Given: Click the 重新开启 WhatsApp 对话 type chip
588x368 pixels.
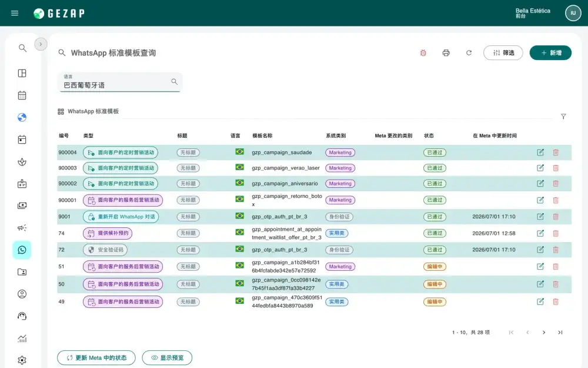Looking at the screenshot, I should point(121,217).
